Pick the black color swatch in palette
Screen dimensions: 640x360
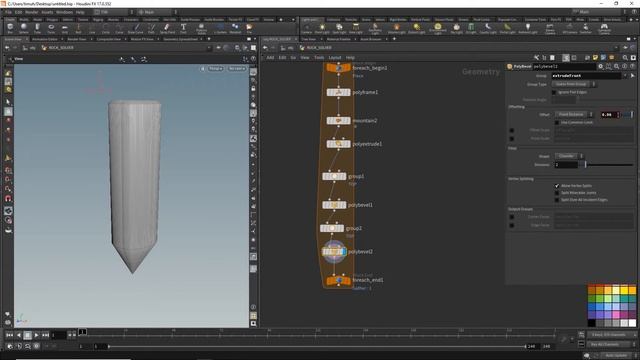click(x=591, y=323)
